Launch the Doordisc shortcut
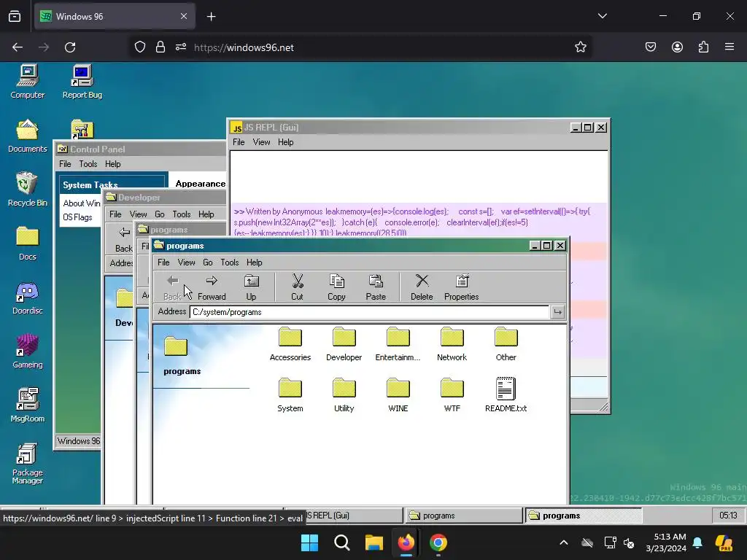 [x=28, y=297]
